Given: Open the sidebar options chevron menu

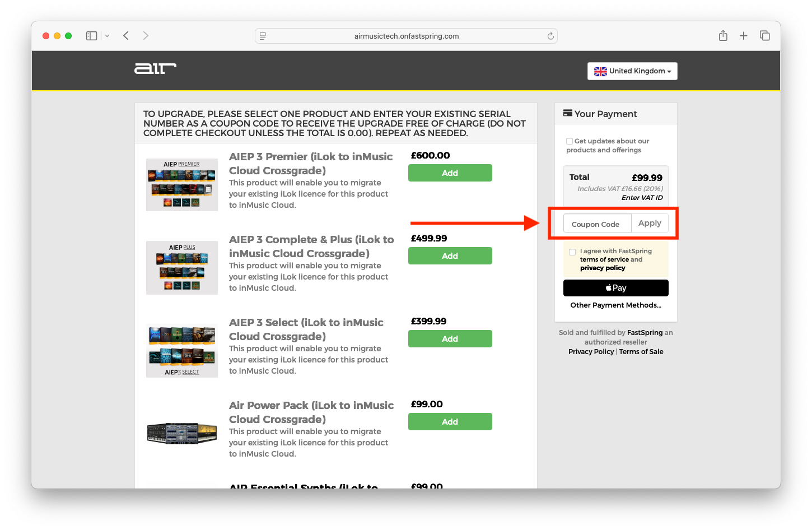Looking at the screenshot, I should [107, 36].
